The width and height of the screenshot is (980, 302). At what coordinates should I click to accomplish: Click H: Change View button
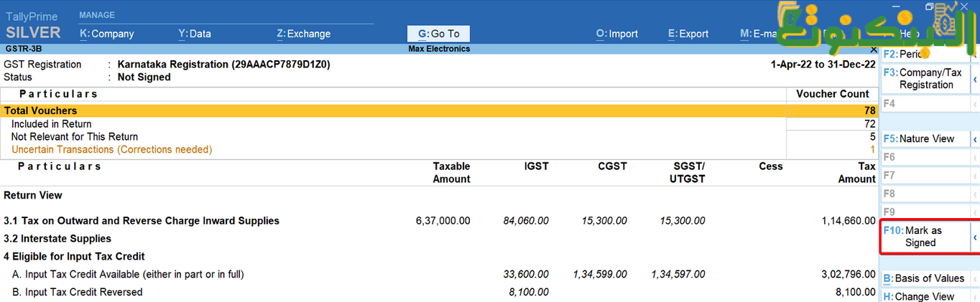pyautogui.click(x=925, y=296)
